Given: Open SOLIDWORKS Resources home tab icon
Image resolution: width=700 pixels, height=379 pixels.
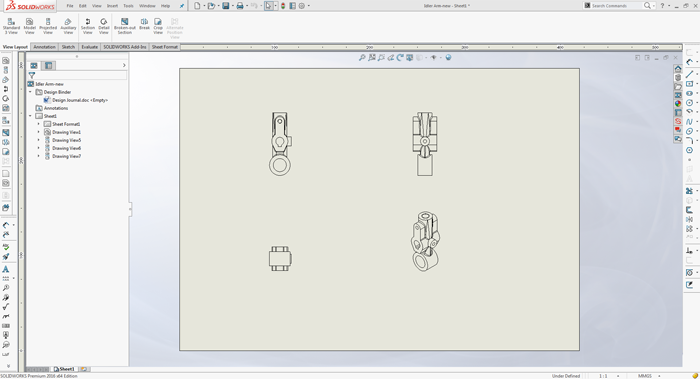Looking at the screenshot, I should pyautogui.click(x=678, y=69).
